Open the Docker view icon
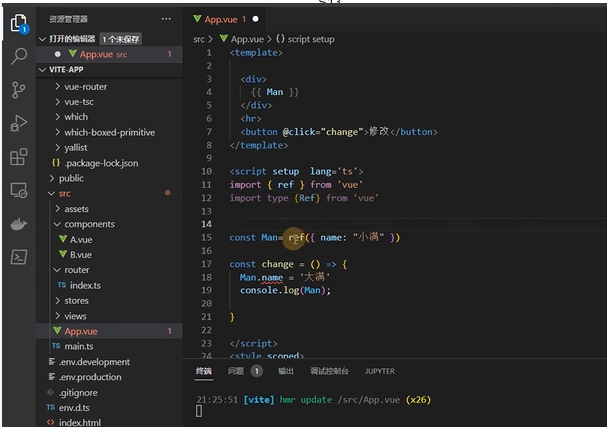The height and width of the screenshot is (427, 607). (19, 224)
